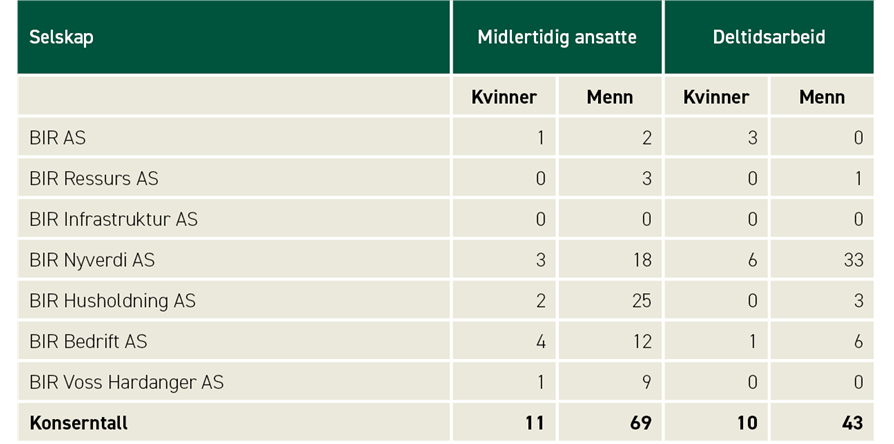Click the Deltidsarbeid header
This screenshot has width=894, height=444.
tap(769, 38)
